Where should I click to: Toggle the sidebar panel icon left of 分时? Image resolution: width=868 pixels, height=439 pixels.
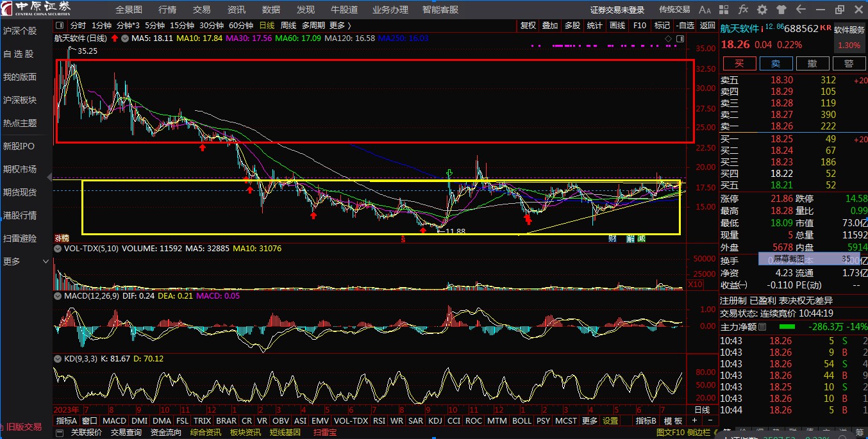[59, 26]
